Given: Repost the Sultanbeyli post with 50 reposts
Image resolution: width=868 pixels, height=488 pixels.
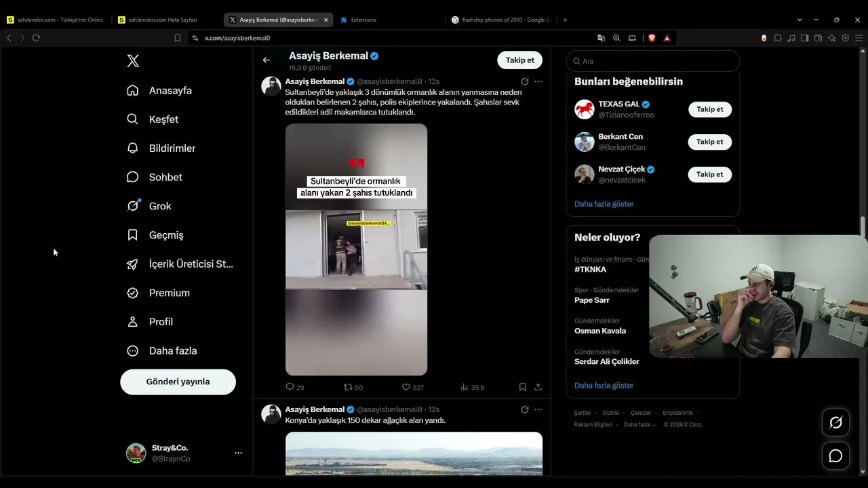Looking at the screenshot, I should click(353, 387).
